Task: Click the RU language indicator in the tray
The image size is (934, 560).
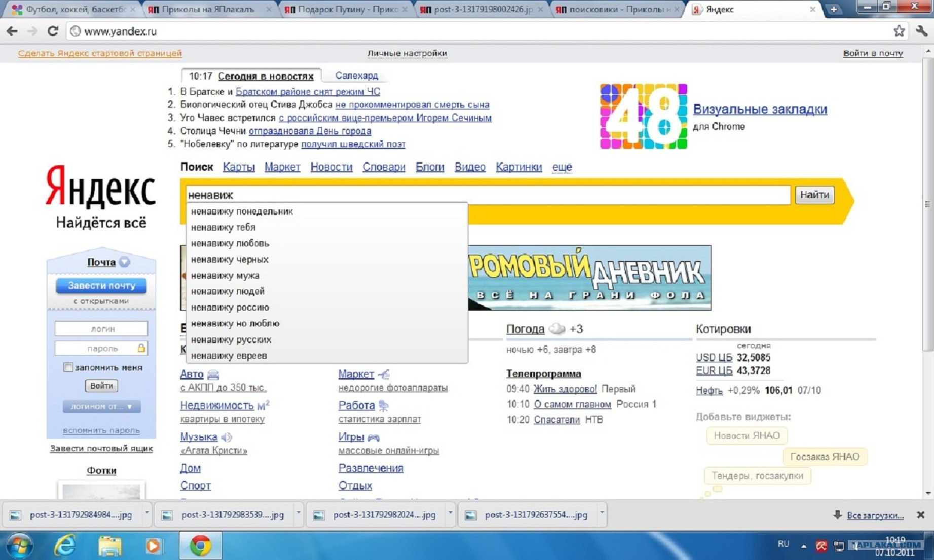Action: [x=783, y=544]
